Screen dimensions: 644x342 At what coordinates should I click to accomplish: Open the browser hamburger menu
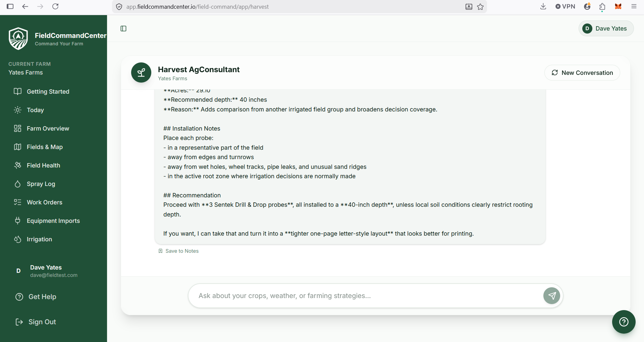point(634,6)
